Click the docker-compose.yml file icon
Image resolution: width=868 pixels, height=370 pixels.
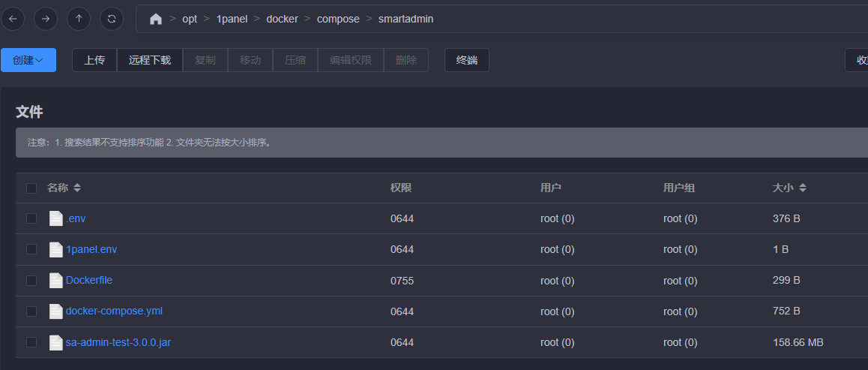click(x=56, y=311)
